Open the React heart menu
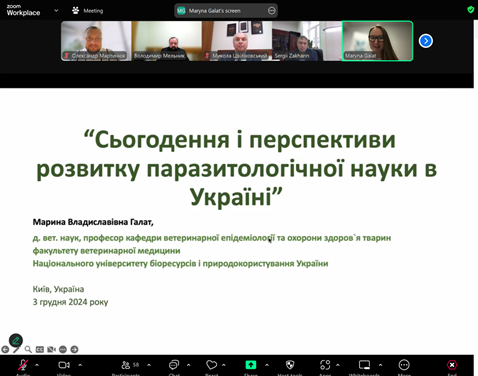Image resolution: width=478 pixels, height=376 pixels. click(211, 365)
